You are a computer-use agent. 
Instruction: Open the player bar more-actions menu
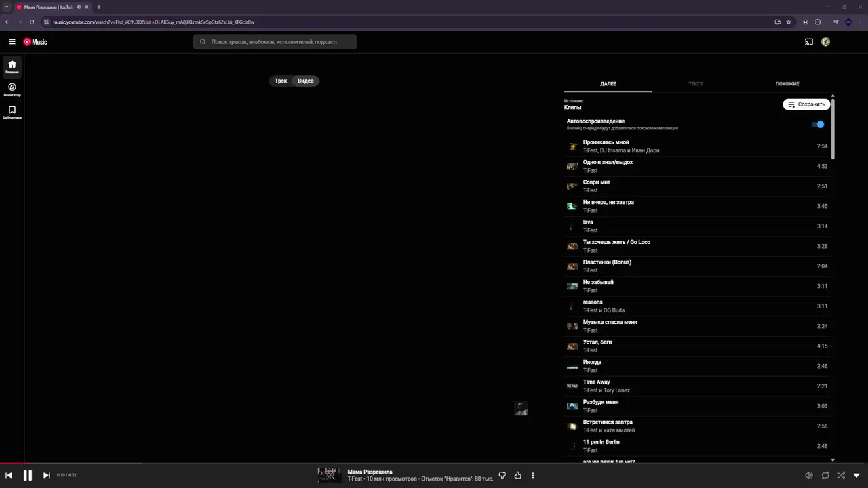(x=533, y=476)
